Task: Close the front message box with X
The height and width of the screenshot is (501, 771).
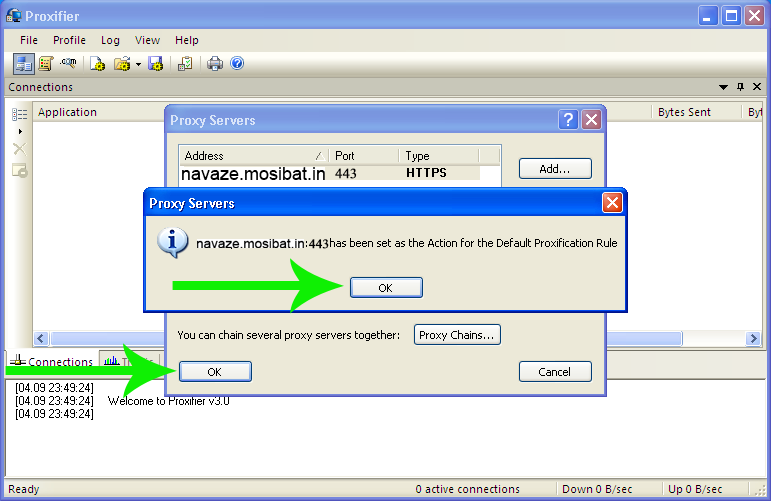Action: (x=612, y=203)
